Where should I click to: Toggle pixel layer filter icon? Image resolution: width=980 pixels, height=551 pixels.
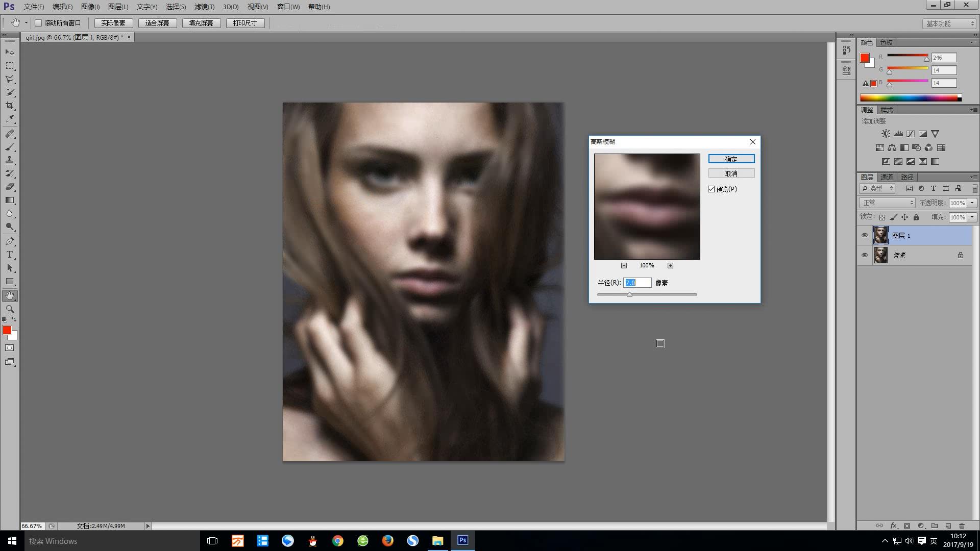coord(909,188)
